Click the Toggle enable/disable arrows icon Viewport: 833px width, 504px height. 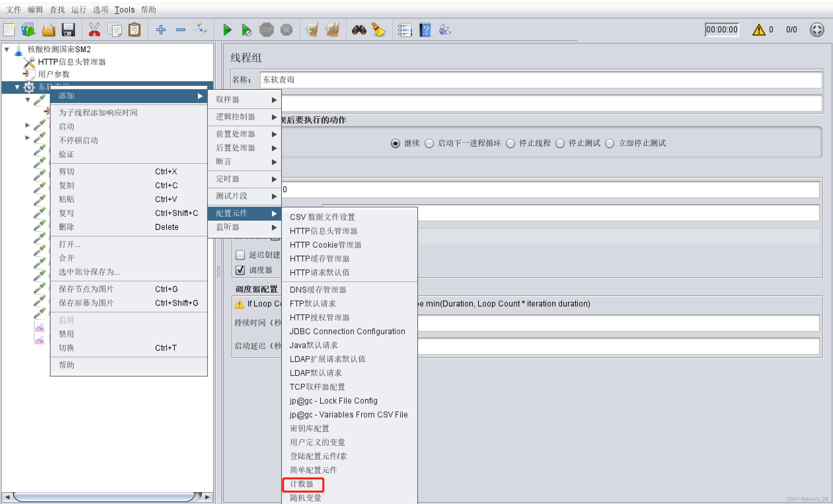pos(201,30)
